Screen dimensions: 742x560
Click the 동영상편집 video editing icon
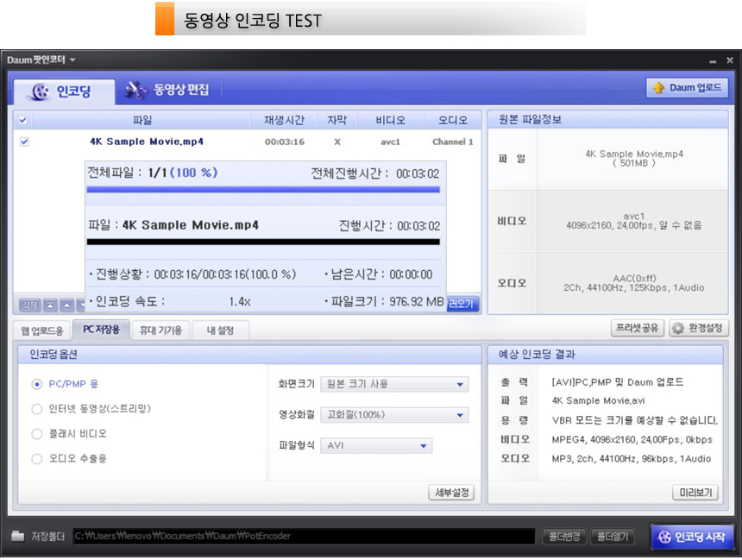[136, 90]
